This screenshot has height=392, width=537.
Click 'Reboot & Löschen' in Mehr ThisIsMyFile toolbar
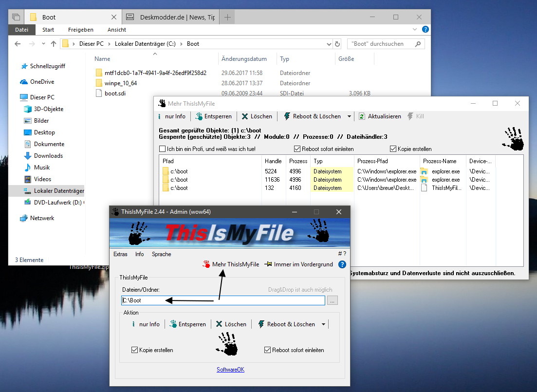point(313,116)
